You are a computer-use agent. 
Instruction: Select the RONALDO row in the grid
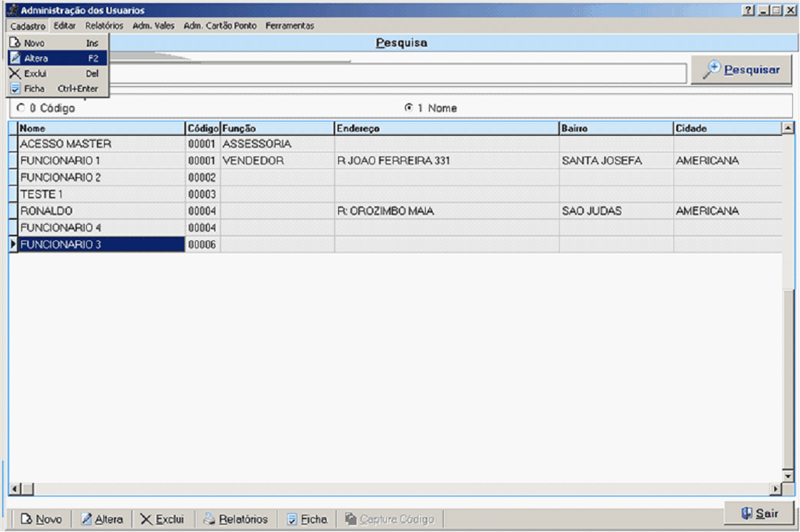coord(100,211)
